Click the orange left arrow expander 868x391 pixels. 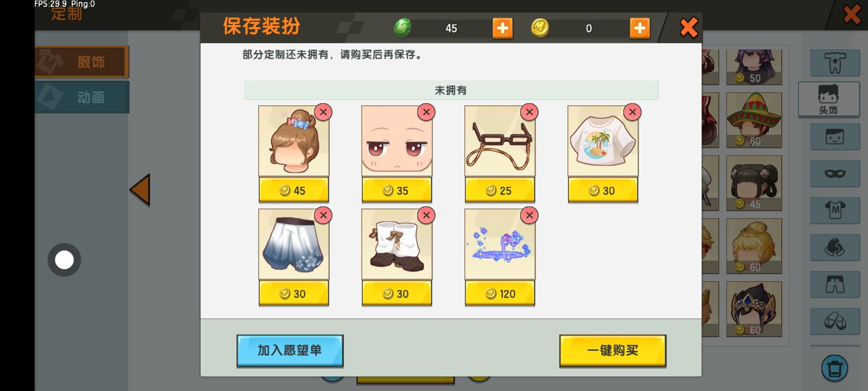coord(140,190)
